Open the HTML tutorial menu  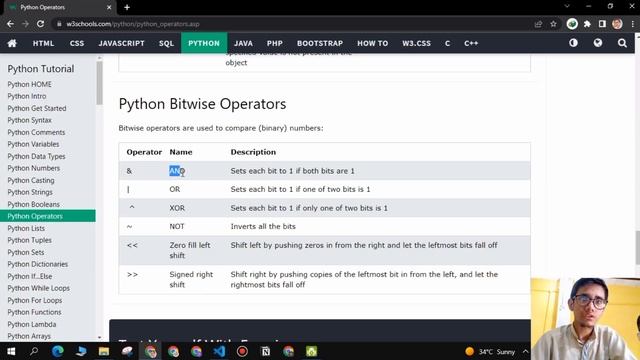[x=43, y=43]
